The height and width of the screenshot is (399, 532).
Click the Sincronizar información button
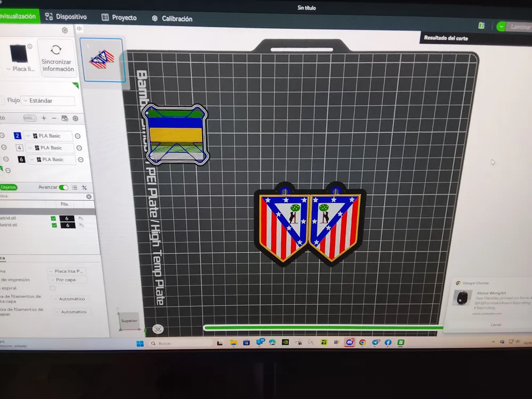(56, 58)
